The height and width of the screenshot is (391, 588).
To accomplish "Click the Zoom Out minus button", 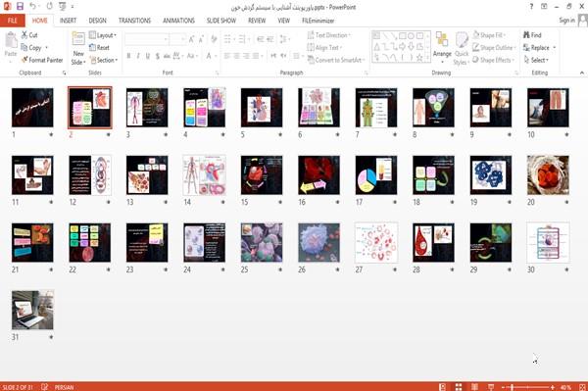I will (504, 387).
